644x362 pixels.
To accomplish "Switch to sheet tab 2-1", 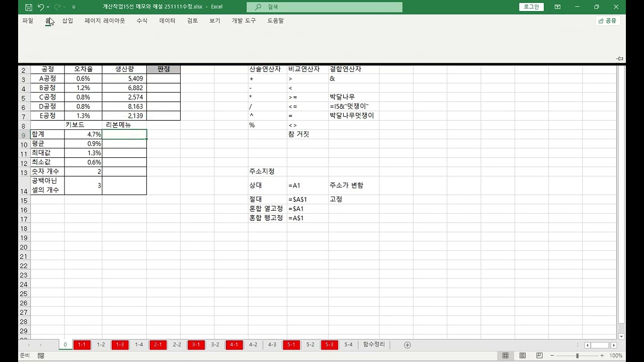I will point(158,345).
